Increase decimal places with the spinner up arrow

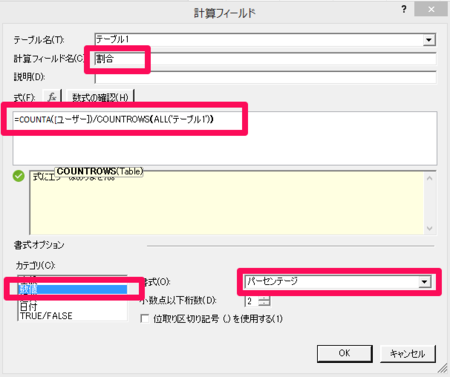pyautogui.click(x=264, y=299)
